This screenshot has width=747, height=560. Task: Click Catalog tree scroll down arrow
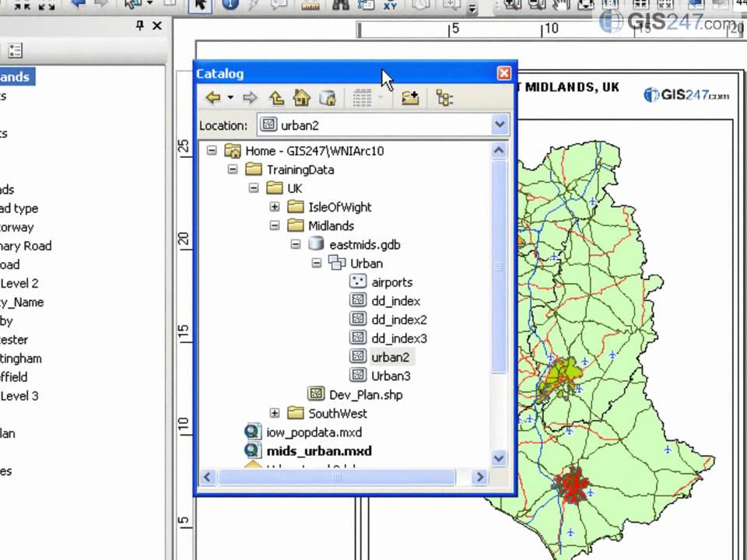[498, 458]
